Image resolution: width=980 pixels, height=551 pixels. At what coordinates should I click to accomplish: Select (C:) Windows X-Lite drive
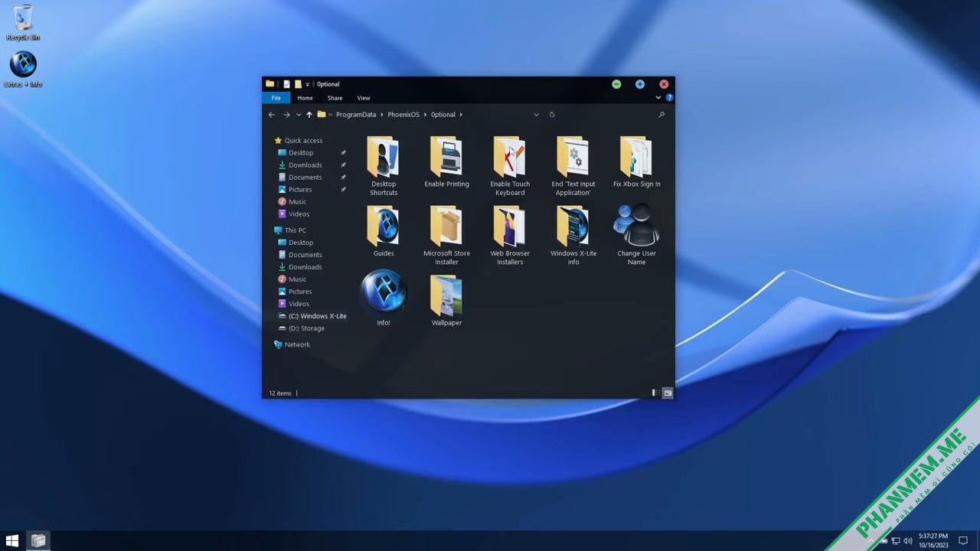(312, 316)
